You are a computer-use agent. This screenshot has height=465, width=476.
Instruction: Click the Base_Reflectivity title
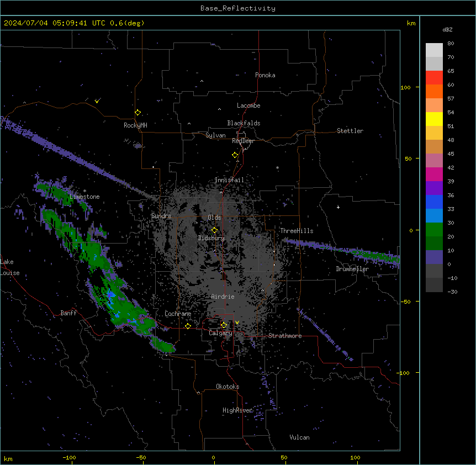(x=238, y=8)
